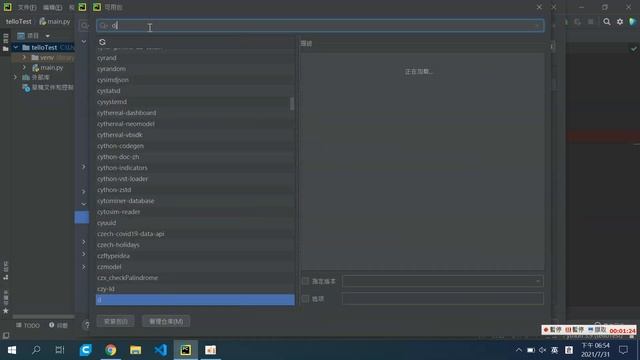Viewport: 640px width, 360px height.
Task: Select the cyrandom package
Action: 195,69
